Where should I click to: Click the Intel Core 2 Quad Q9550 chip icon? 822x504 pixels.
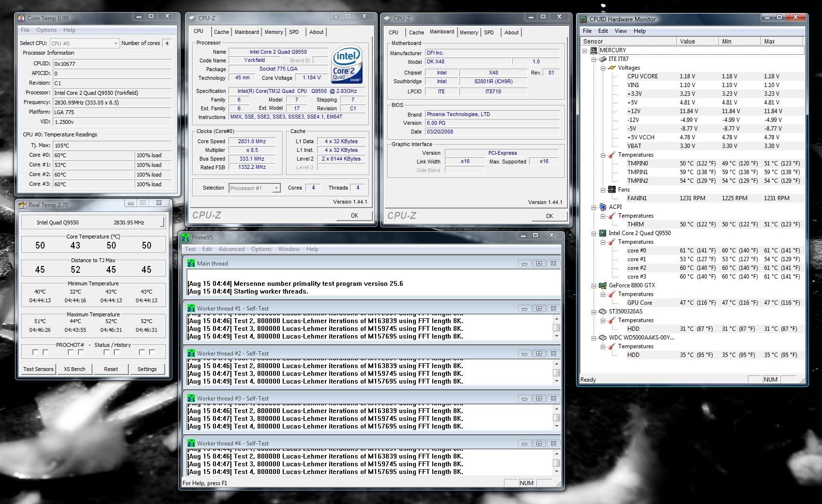point(603,233)
